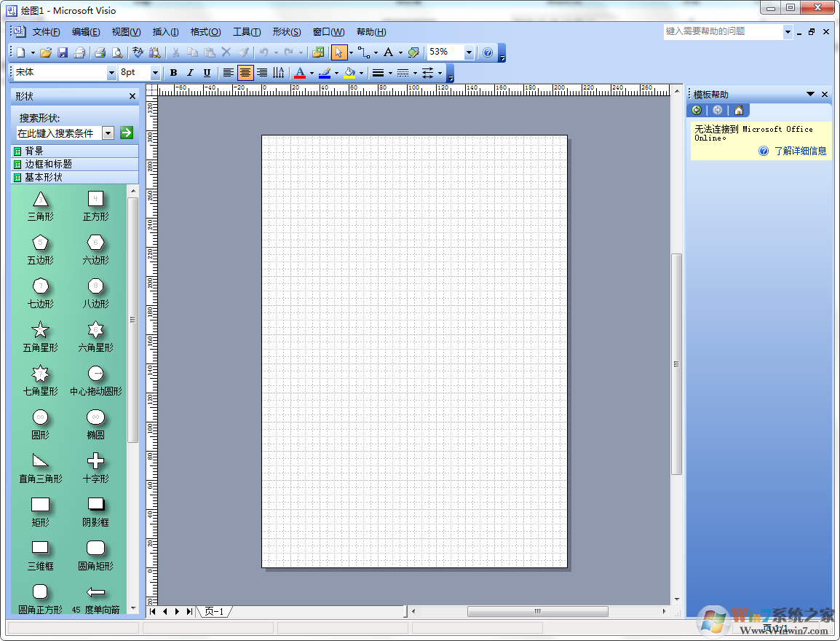Toggle underline formatting
This screenshot has height=641, width=840.
207,72
